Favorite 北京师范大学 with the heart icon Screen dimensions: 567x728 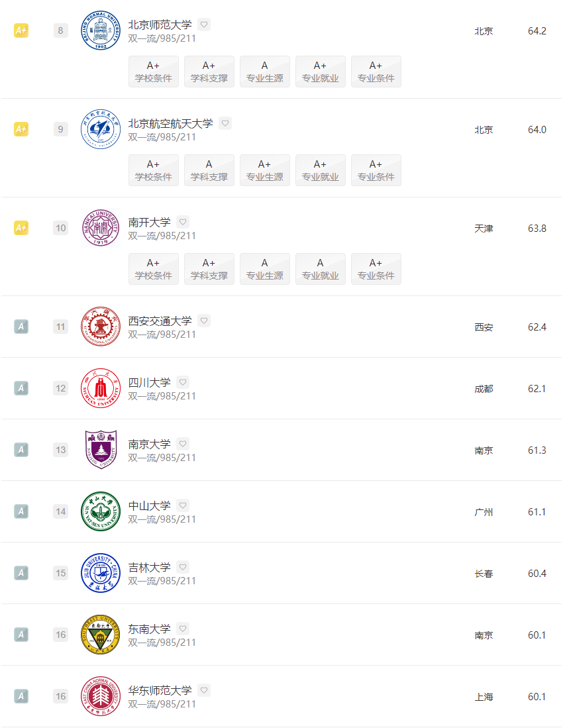[204, 25]
